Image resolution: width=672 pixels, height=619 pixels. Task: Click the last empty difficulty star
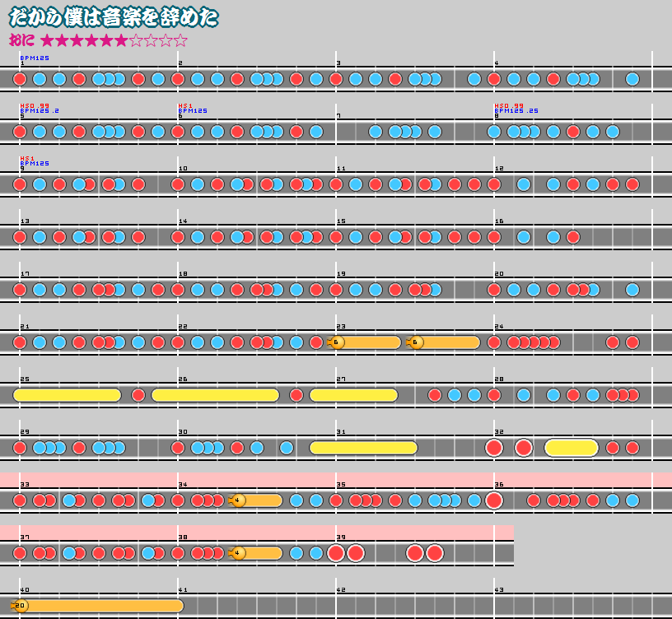click(181, 40)
